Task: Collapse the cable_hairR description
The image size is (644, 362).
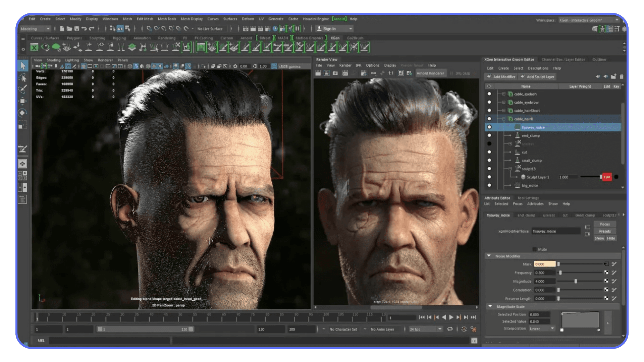Action: coord(504,119)
